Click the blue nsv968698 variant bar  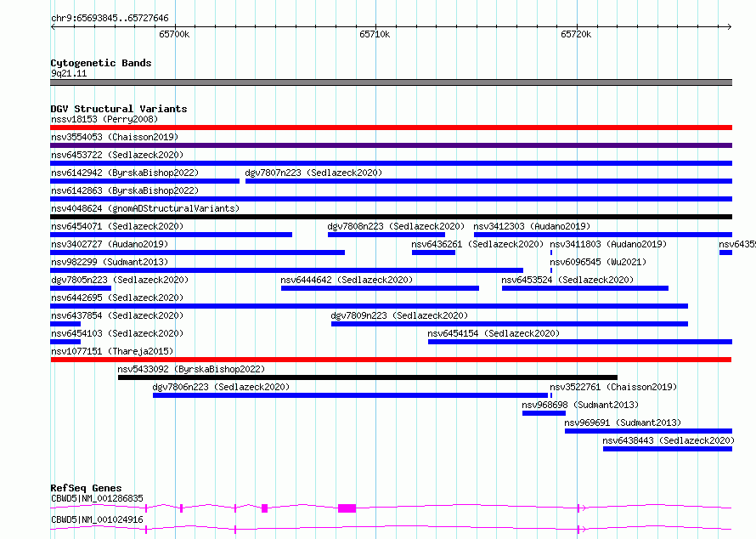(x=544, y=413)
